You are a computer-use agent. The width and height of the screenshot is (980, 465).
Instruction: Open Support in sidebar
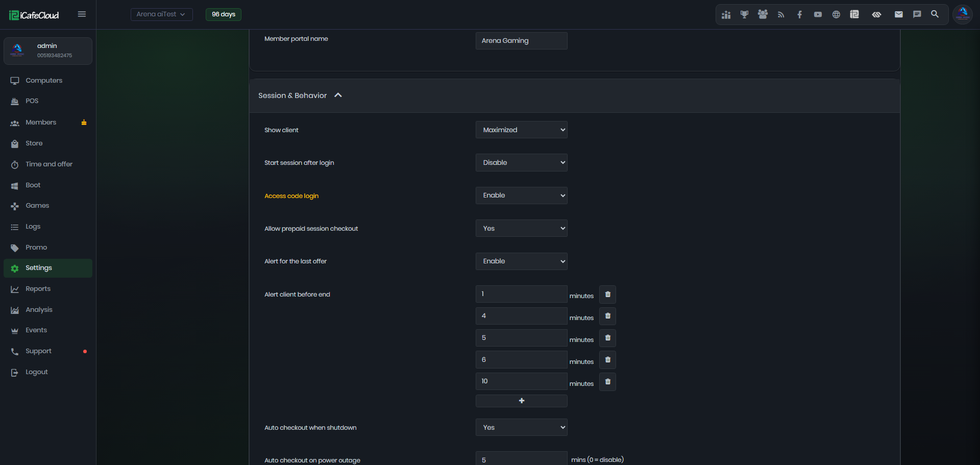click(48, 351)
